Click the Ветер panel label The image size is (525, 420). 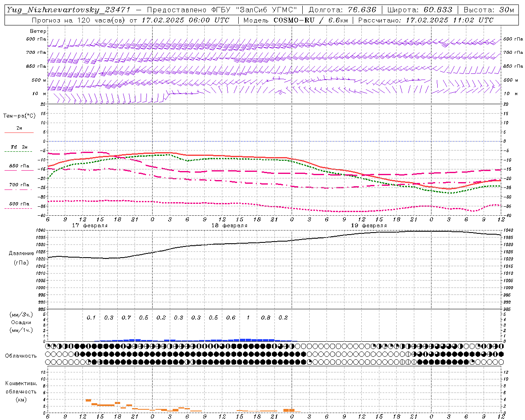[38, 31]
